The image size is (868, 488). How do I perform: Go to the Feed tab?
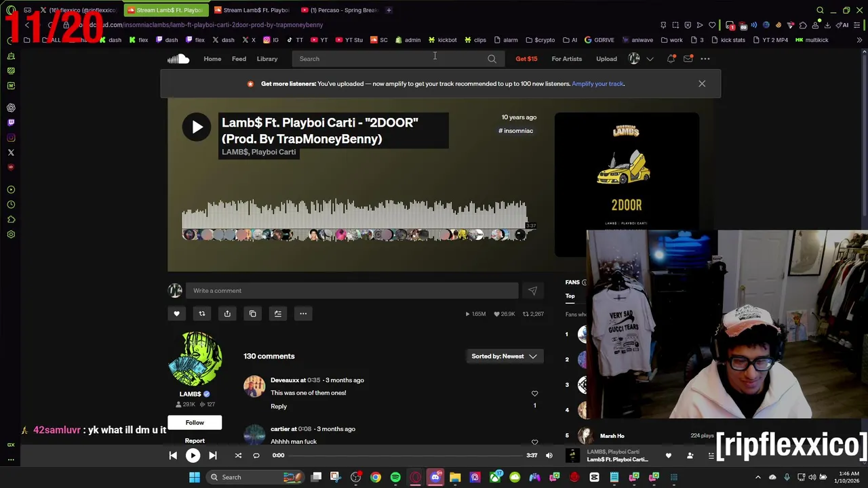click(239, 59)
